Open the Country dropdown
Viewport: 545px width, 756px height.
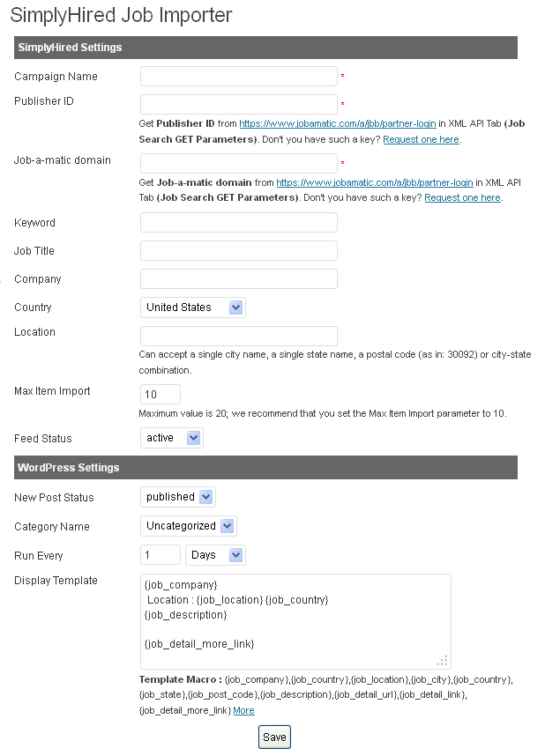(193, 308)
